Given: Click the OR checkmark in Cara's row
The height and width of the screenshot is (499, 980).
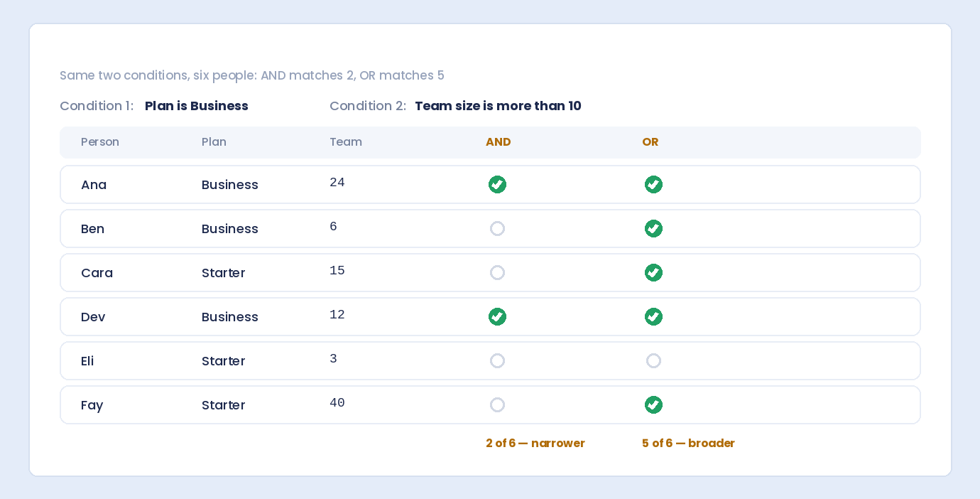Looking at the screenshot, I should 653,273.
